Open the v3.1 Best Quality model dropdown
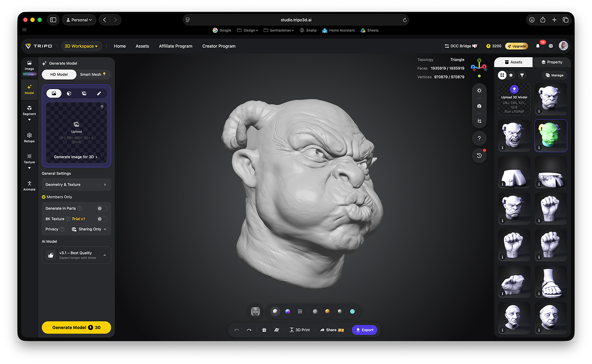Screen dimensions: 592x364 pos(76,255)
